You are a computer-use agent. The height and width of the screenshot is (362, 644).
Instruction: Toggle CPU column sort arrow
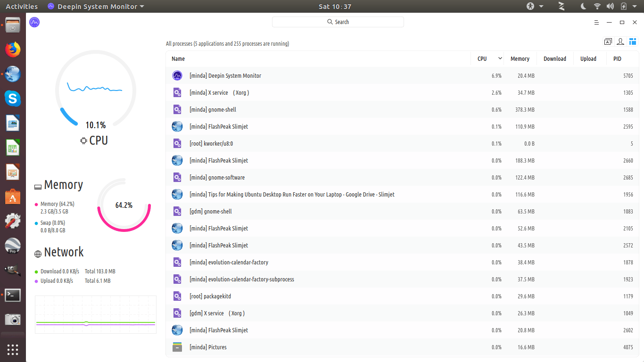pos(500,58)
